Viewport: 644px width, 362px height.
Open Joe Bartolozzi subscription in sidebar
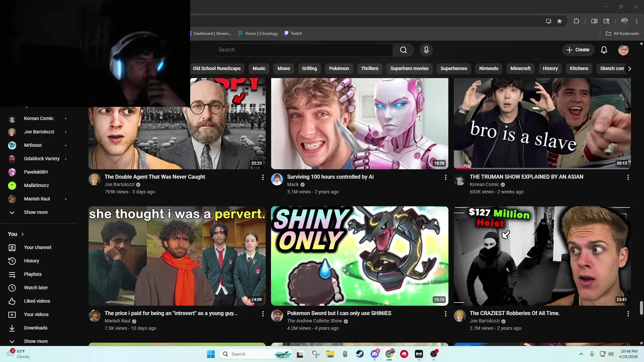click(38, 132)
